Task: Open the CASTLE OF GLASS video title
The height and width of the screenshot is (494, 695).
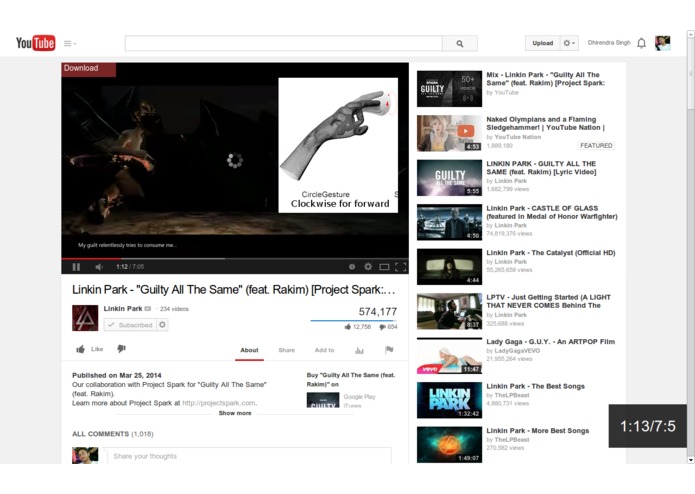Action: click(x=552, y=212)
